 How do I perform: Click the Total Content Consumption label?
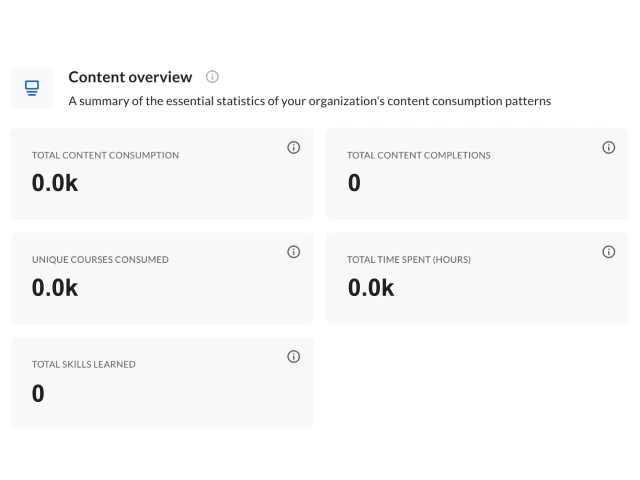pyautogui.click(x=105, y=156)
